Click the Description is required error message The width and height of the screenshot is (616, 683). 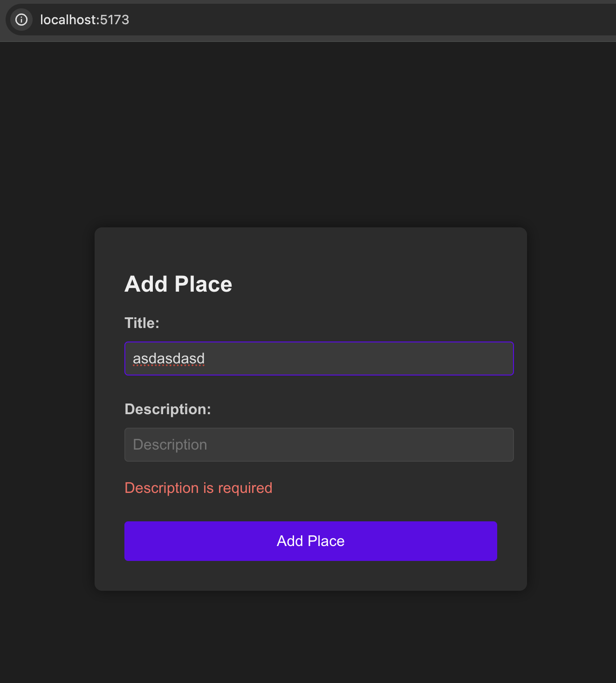(x=198, y=488)
